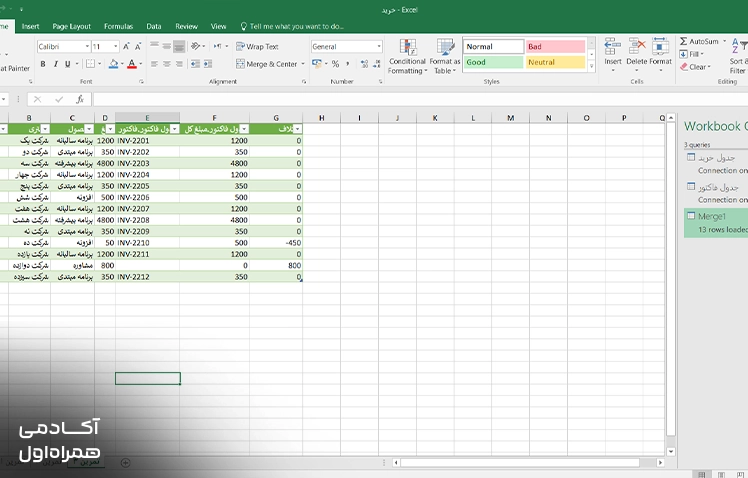Open the number format dropdown

point(379,46)
